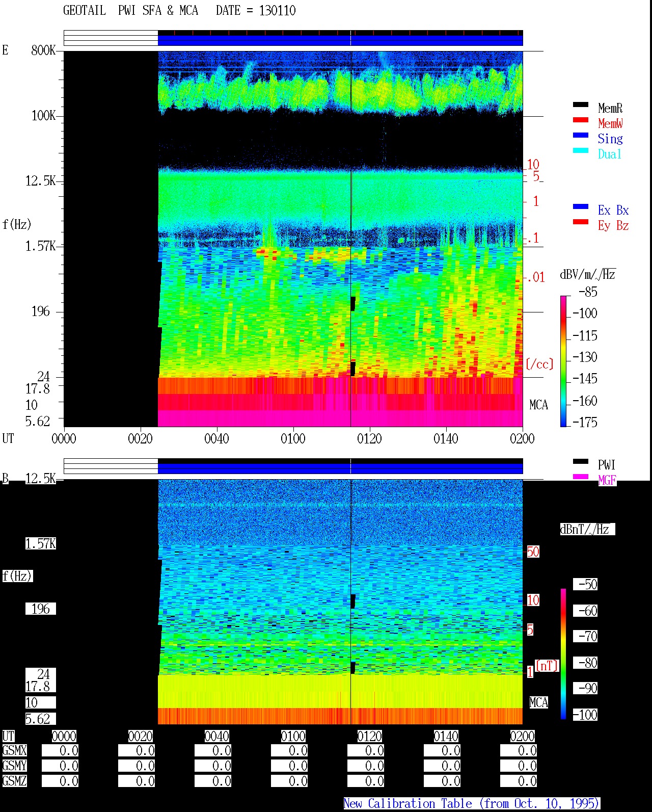Image resolution: width=652 pixels, height=812 pixels.
Task: Click the DATE = 130110 header text
Action: coord(256,10)
